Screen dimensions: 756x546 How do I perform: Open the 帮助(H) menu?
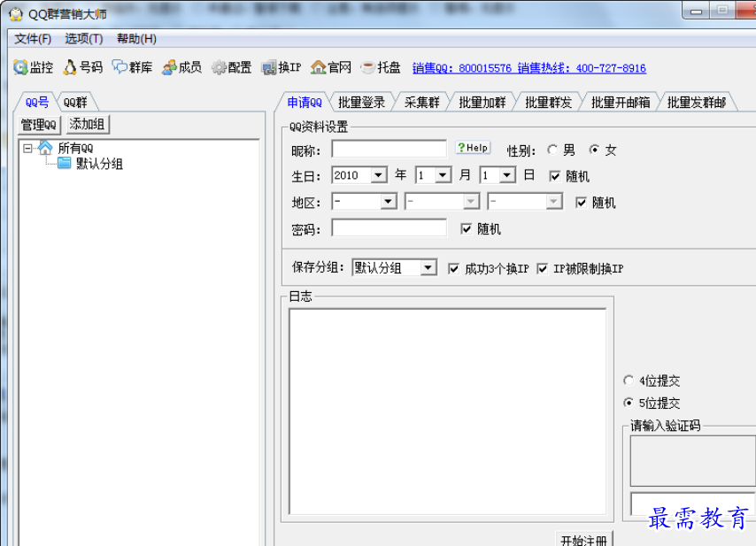136,39
